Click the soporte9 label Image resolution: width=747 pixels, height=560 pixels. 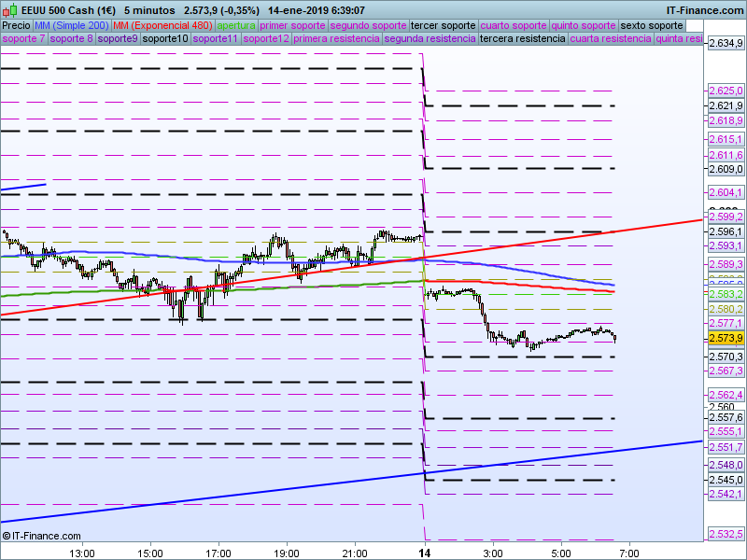pos(118,38)
